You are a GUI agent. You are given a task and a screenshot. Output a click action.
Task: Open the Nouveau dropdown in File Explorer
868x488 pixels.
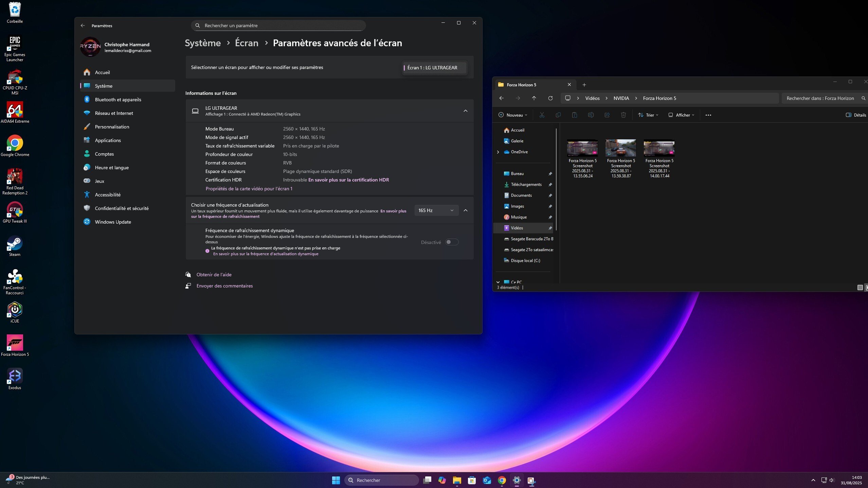tap(513, 115)
